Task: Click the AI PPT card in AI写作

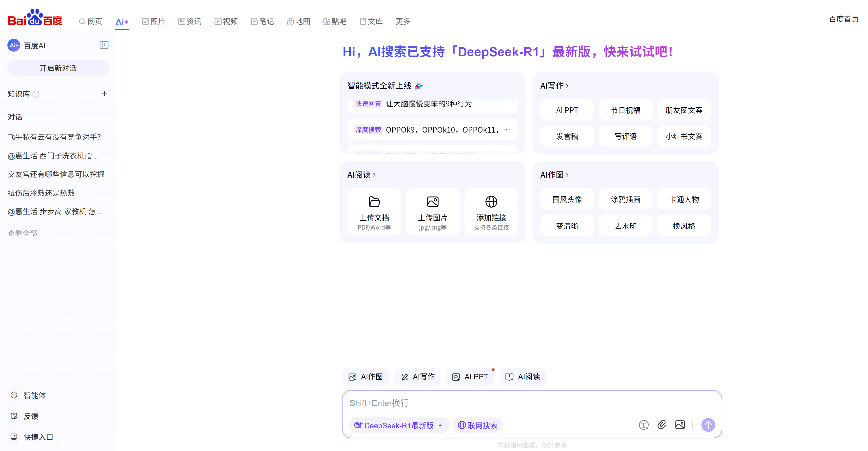Action: 567,110
